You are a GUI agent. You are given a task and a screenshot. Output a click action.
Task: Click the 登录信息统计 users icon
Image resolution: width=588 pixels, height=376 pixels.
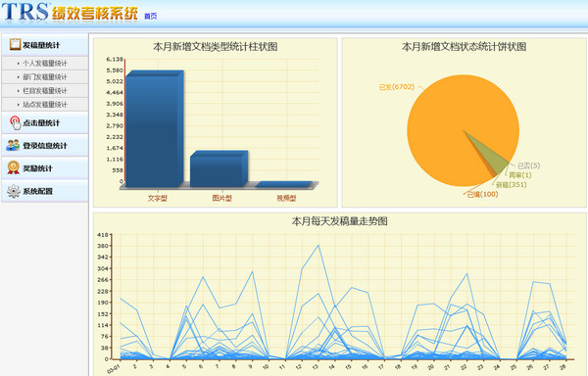pos(13,145)
